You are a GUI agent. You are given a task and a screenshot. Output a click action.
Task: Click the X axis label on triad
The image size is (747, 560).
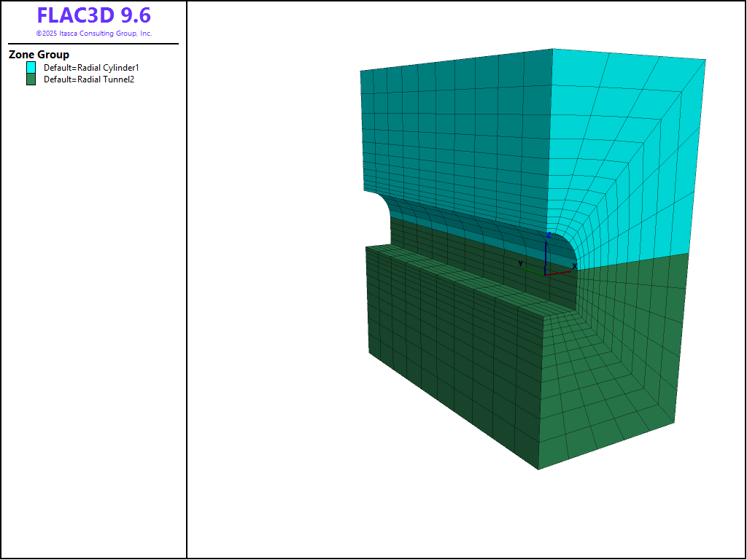click(x=574, y=266)
